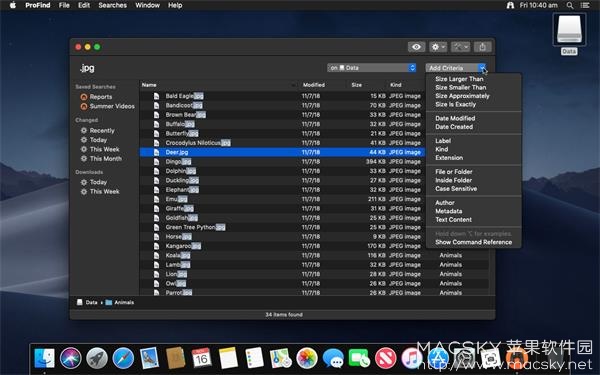Choose Size Larger Than criterion

[x=459, y=79]
